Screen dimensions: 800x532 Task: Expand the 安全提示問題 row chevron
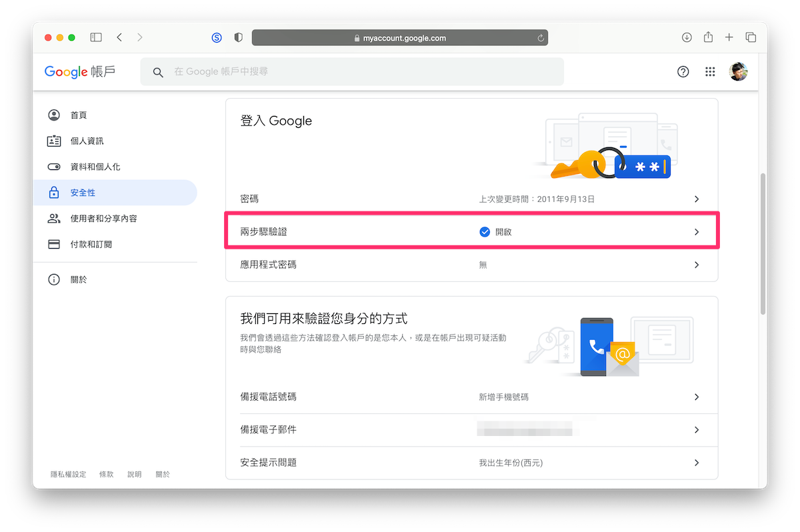coord(697,463)
